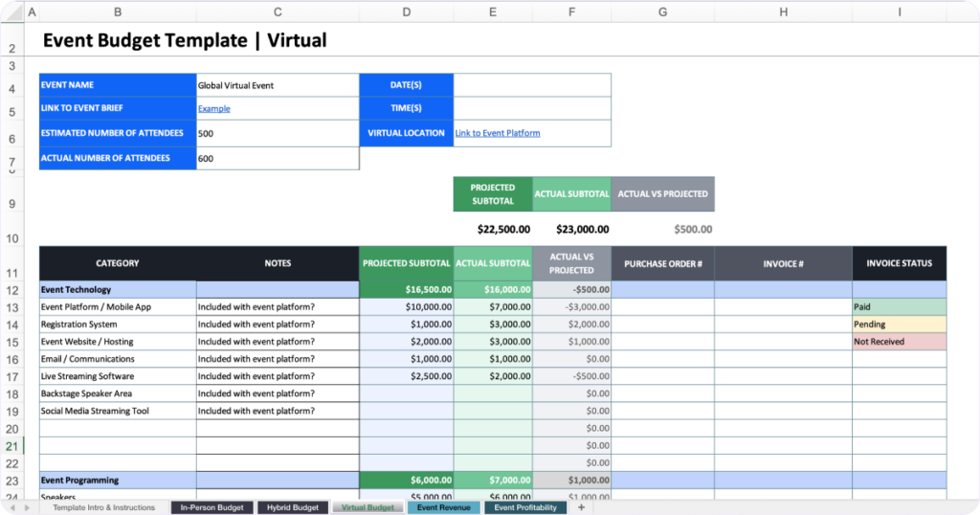Viewport: 980px width, 515px height.
Task: Open the Link to Event Platform hyperlink
Action: 497,133
